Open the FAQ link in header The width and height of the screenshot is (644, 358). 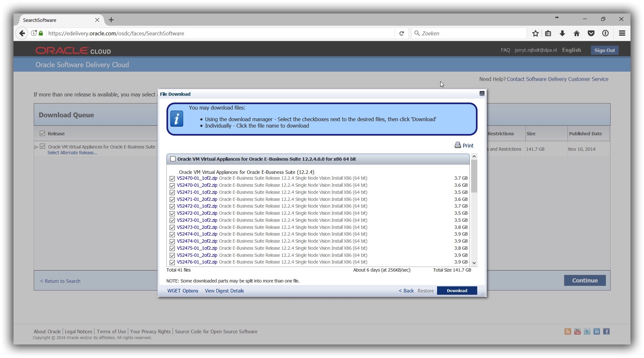505,50
